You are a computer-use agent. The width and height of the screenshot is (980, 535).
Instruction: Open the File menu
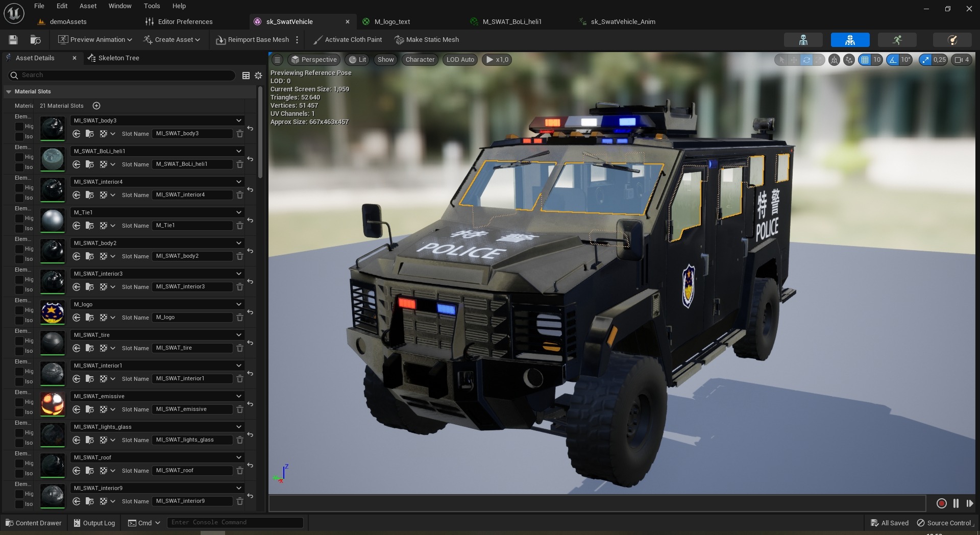click(x=39, y=6)
